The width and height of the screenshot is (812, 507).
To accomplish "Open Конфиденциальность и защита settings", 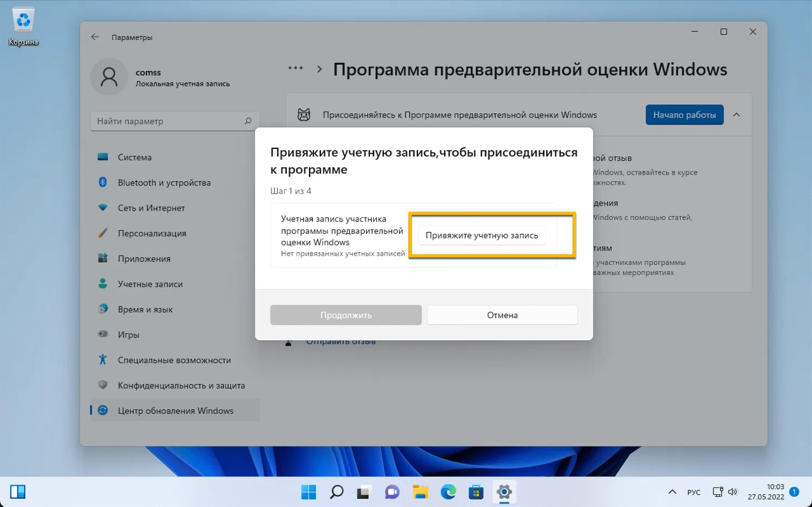I will tap(175, 385).
